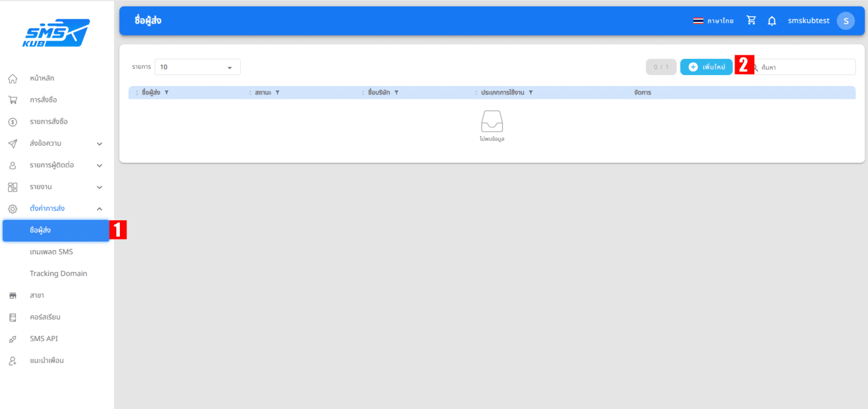Screen dimensions: 868x409
Task: Click the ค้นหา search field
Action: click(805, 67)
